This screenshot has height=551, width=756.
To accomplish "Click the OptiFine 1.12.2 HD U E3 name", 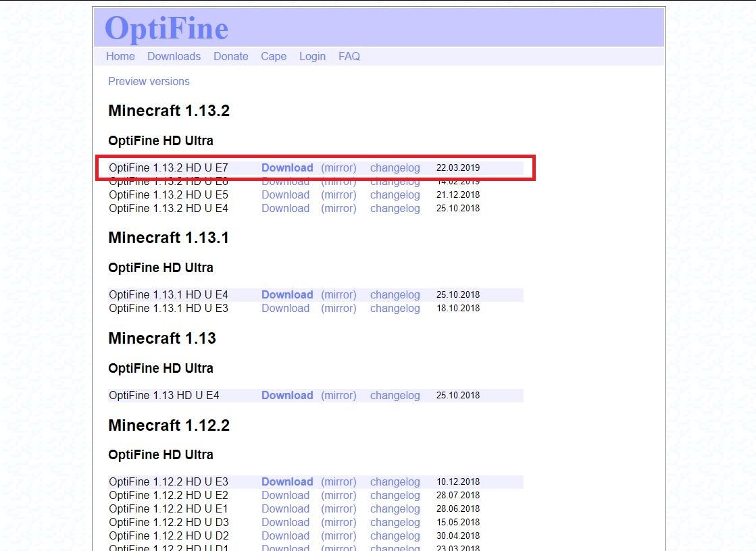I will coord(168,481).
